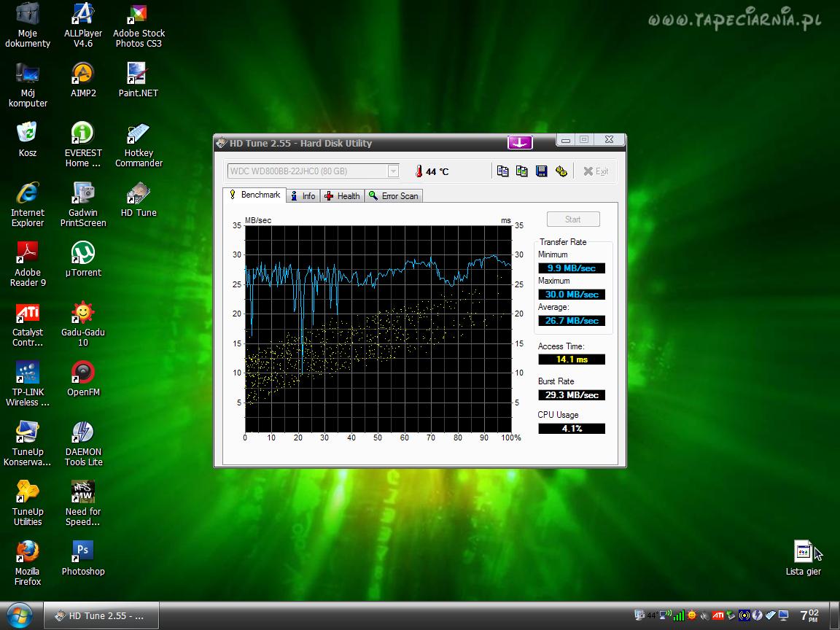This screenshot has width=840, height=630.
Task: Select ALLPlayer V4.6 desktop icon
Action: tap(83, 26)
